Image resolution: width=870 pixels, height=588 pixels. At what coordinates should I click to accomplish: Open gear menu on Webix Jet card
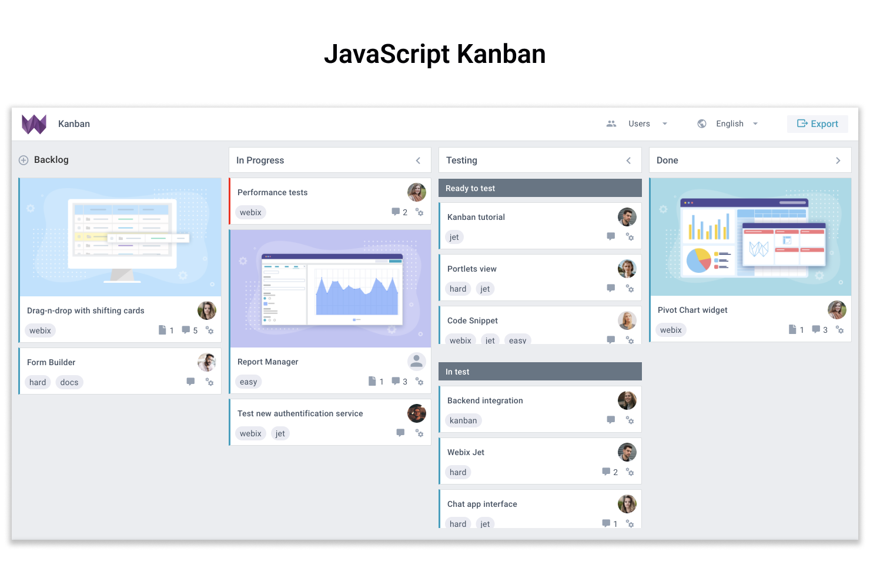630,472
